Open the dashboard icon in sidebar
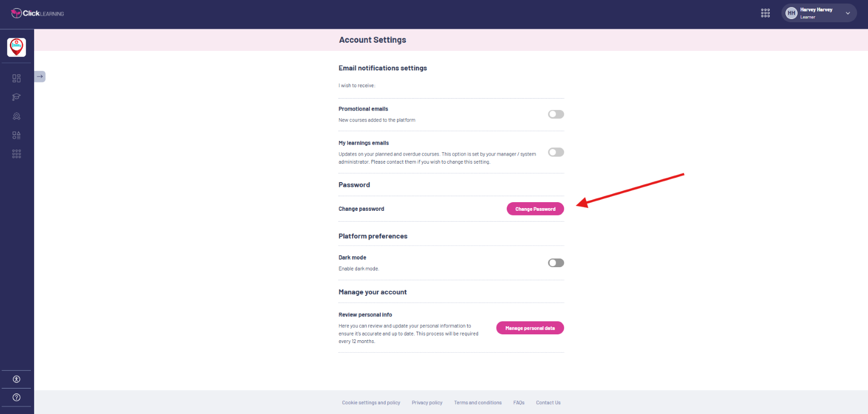The height and width of the screenshot is (414, 868). (16, 79)
